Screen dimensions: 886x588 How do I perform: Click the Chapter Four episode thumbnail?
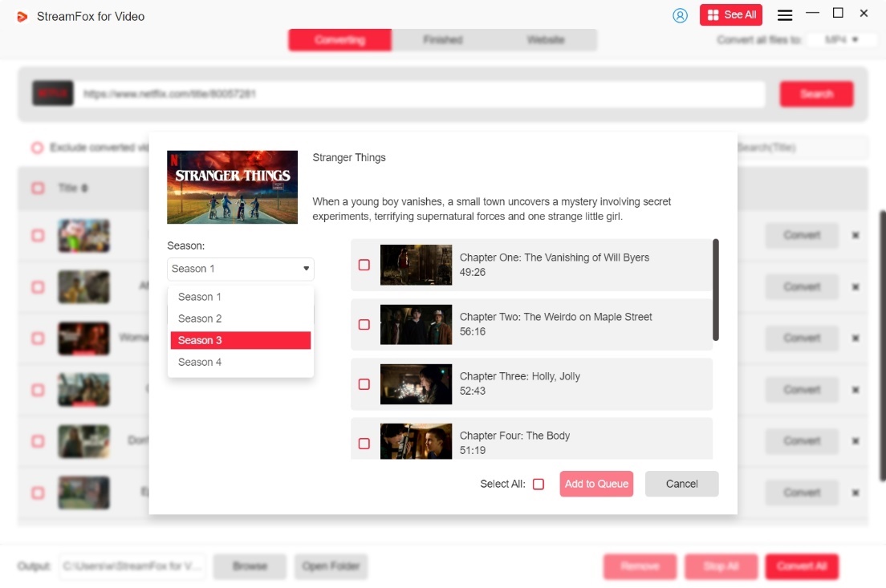click(416, 441)
